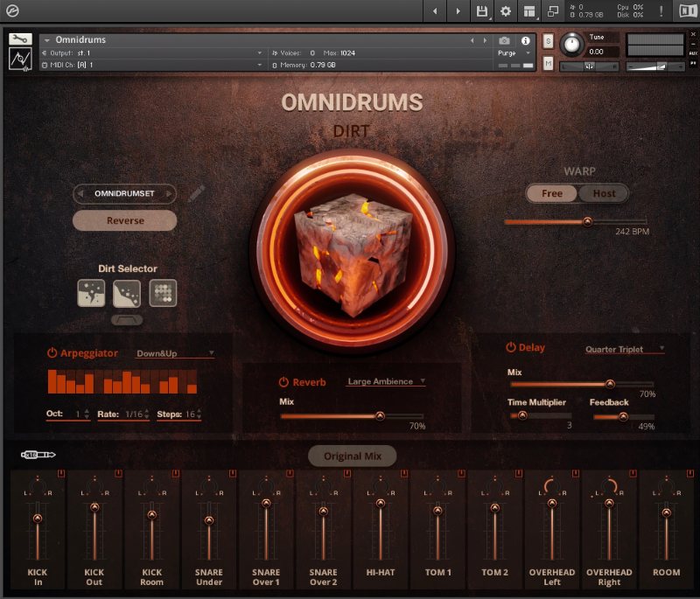This screenshot has width=700, height=599.
Task: Open Kontakt settings gear
Action: coord(505,11)
